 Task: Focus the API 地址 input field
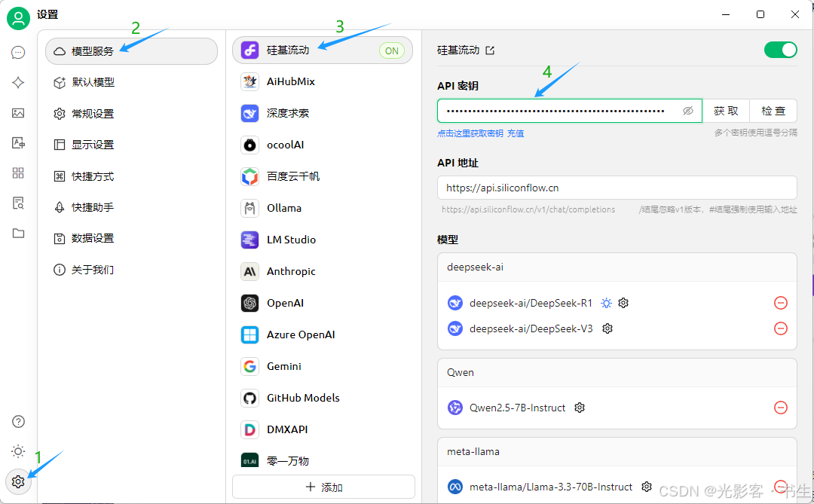tap(617, 188)
